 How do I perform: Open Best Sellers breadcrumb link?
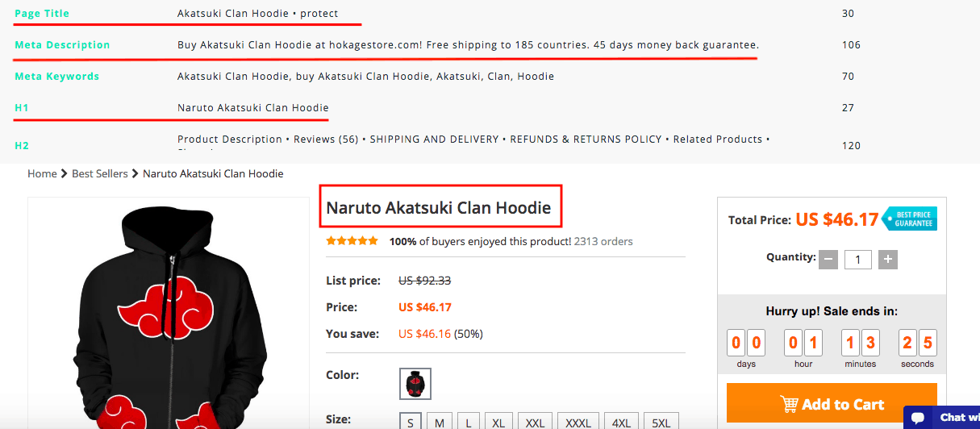(x=99, y=174)
